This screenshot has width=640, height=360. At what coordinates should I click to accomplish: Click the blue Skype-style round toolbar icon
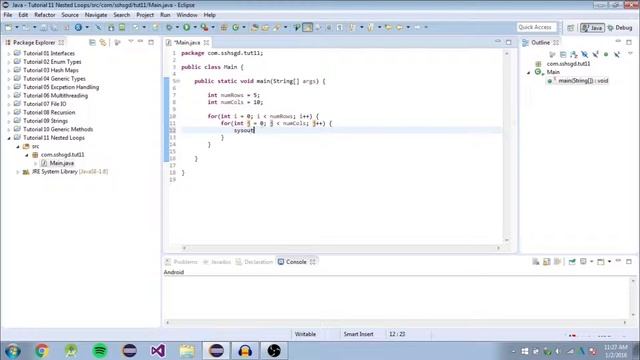click(x=78, y=27)
